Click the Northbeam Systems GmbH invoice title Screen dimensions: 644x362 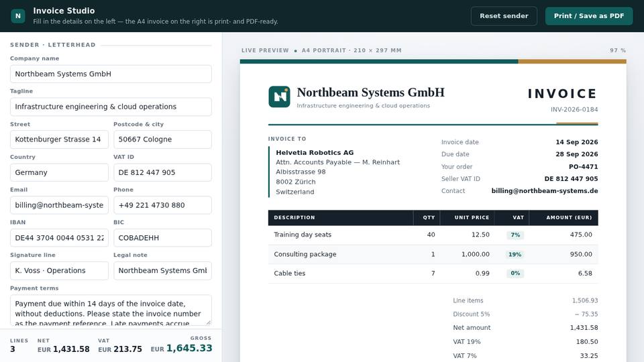pyautogui.click(x=370, y=93)
